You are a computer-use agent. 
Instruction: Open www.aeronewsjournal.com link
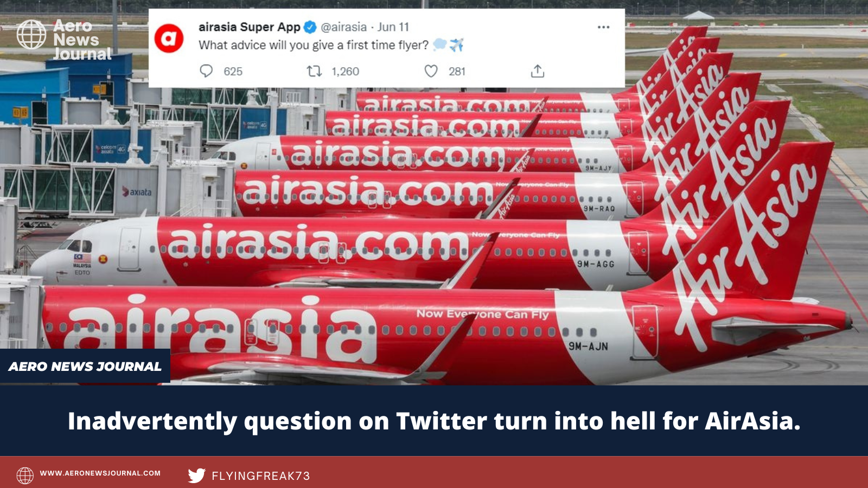(100, 473)
